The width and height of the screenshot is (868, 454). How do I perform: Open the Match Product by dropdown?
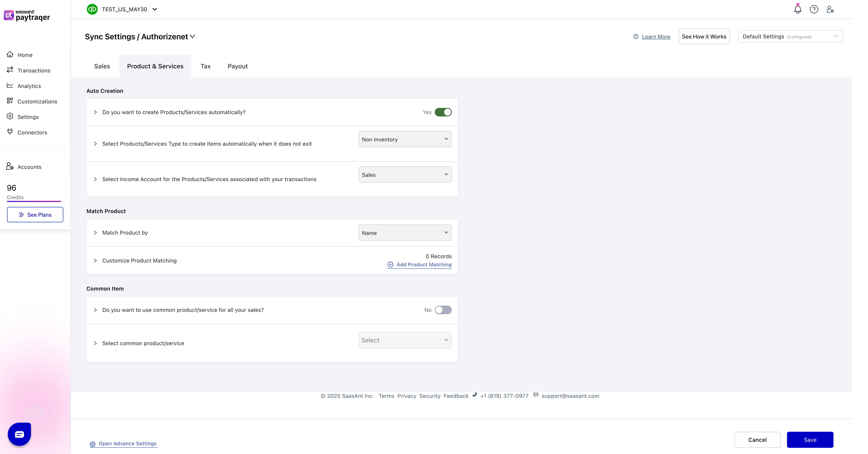(x=405, y=233)
